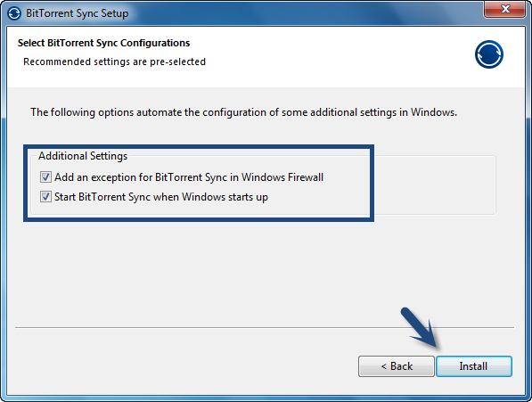Uncheck the Windows Firewall exception checkbox
This screenshot has width=532, height=402.
point(45,176)
